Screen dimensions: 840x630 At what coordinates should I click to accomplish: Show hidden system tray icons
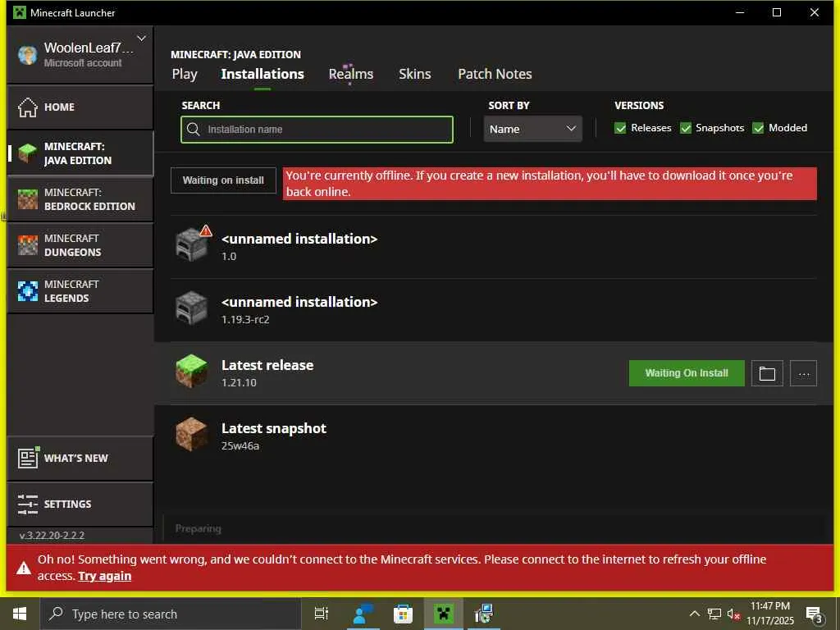(x=694, y=614)
